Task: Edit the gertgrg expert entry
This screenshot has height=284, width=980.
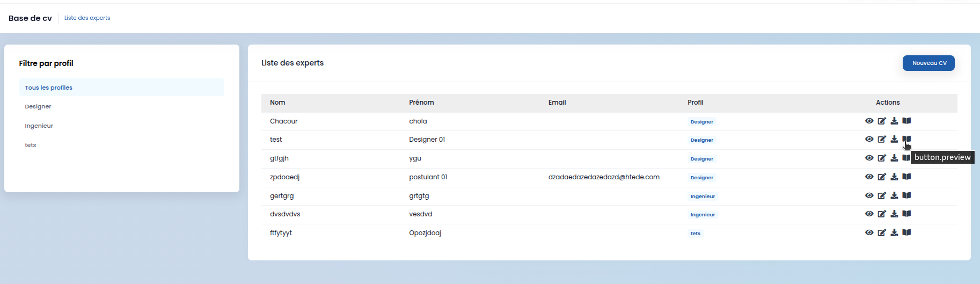Action: tap(882, 195)
